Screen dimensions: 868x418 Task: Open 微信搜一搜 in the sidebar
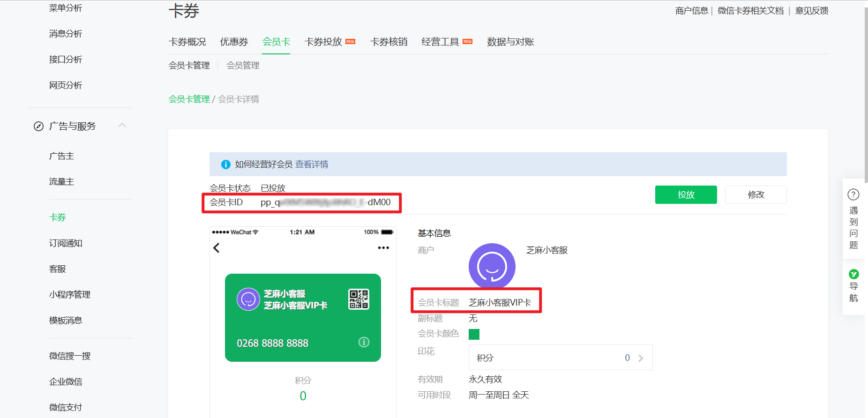[70, 356]
